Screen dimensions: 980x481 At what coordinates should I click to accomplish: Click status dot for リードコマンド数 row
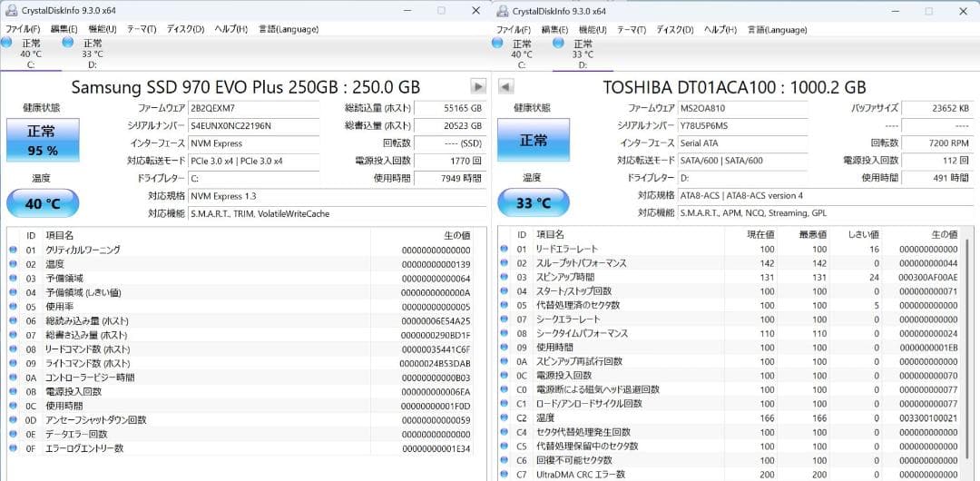13,349
